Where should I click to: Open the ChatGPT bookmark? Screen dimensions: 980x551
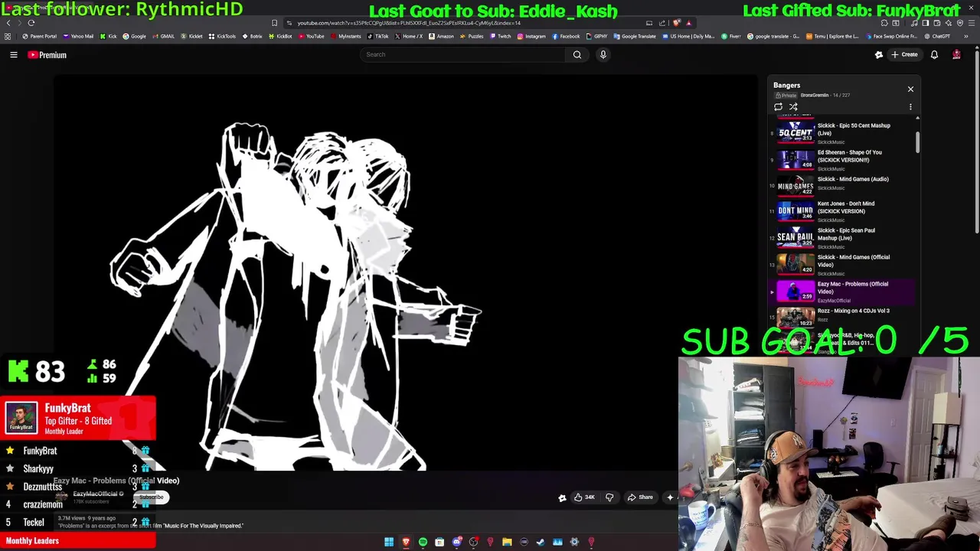point(936,36)
